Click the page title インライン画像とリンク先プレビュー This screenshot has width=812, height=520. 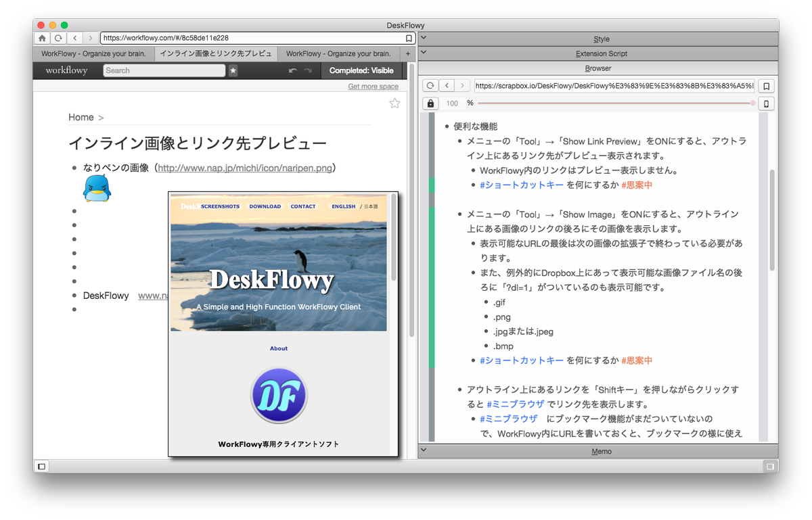[198, 143]
